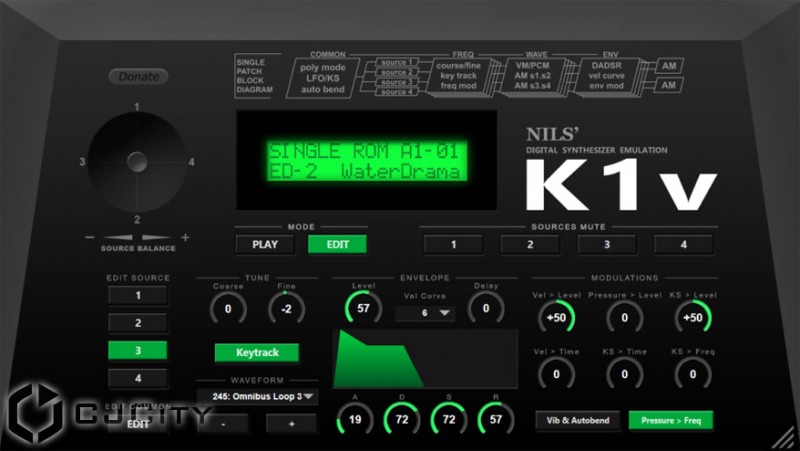Screen dimensions: 800x451
Task: Click the Donate button
Action: click(138, 77)
